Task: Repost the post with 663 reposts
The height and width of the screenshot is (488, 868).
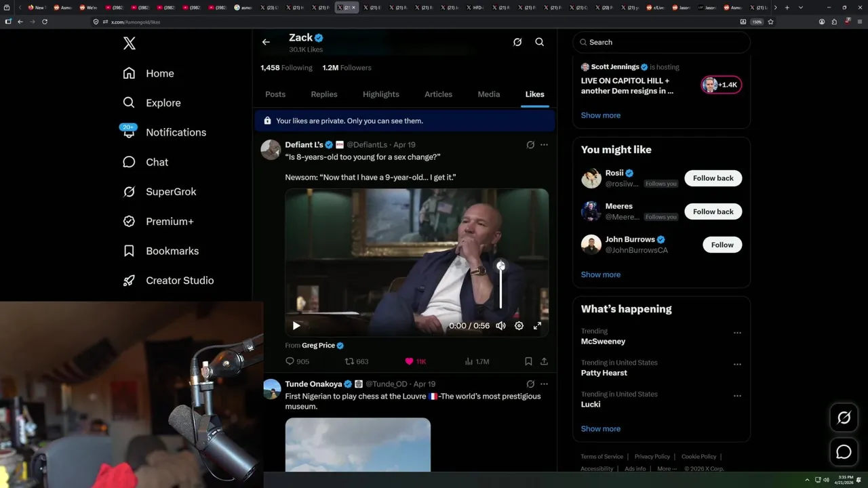Action: (x=357, y=362)
